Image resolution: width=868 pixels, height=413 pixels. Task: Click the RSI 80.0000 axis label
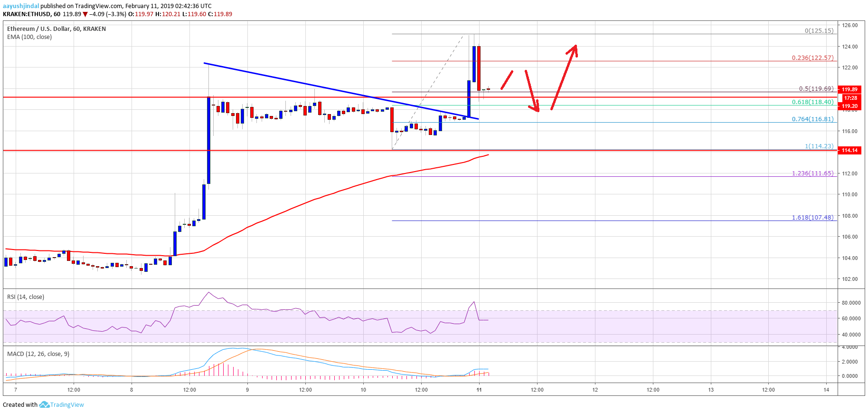[851, 303]
